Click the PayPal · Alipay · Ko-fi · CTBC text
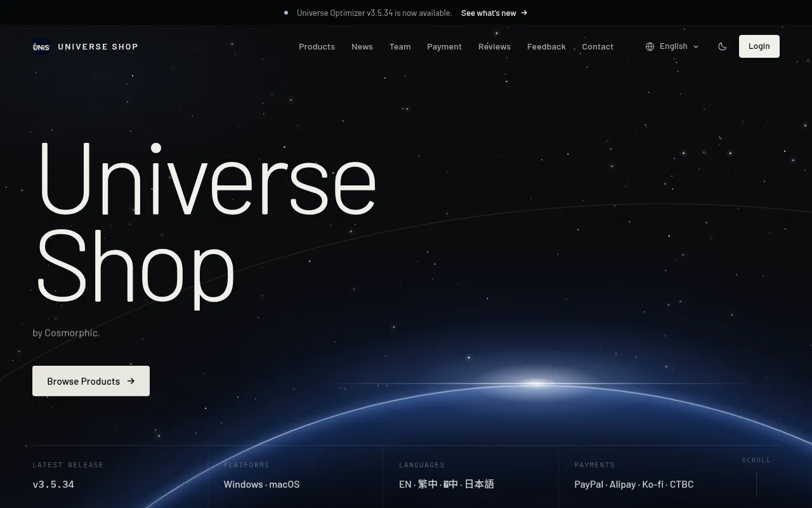This screenshot has width=812, height=508. 634,484
